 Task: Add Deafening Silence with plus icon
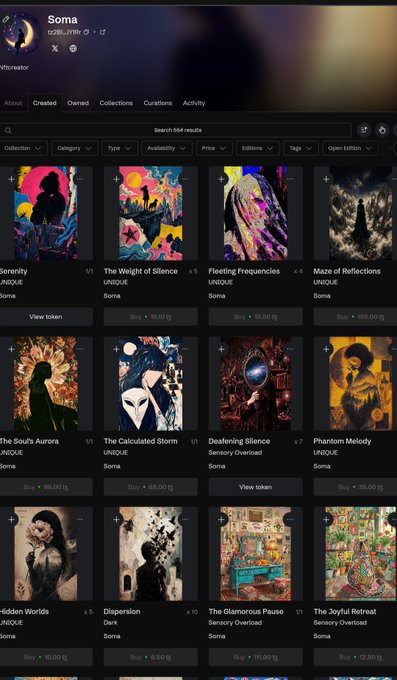[x=221, y=349]
